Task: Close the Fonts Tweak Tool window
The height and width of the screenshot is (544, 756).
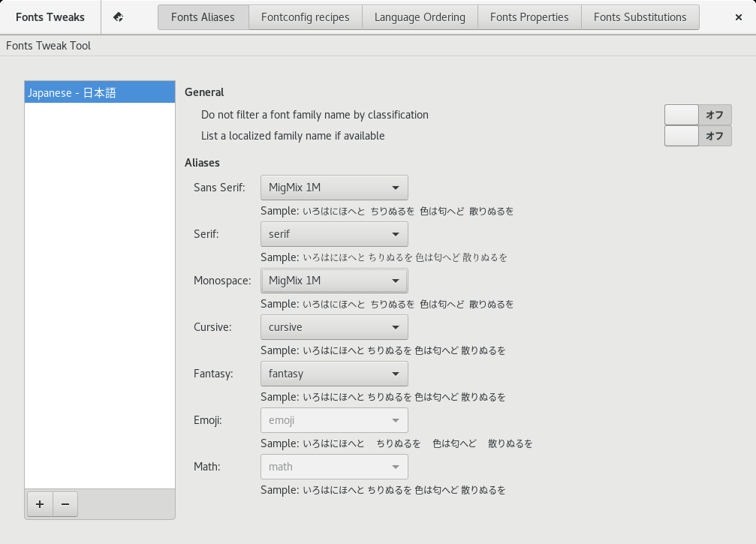Action: [x=738, y=17]
